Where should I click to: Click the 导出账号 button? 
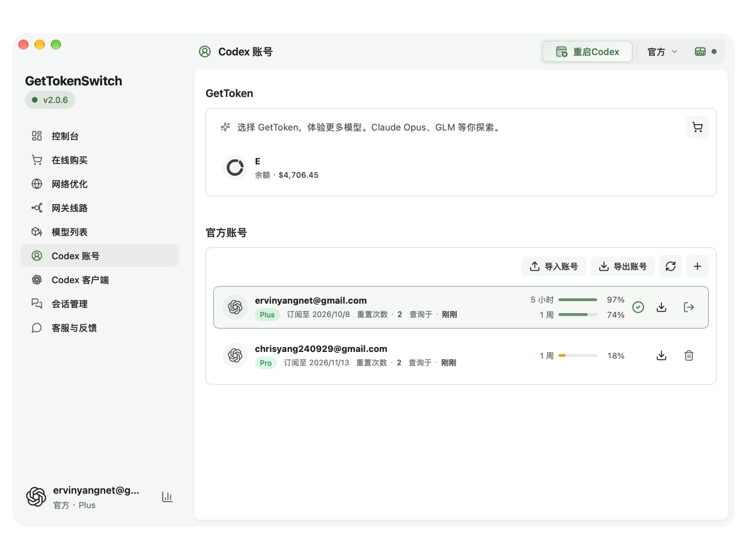(x=622, y=266)
